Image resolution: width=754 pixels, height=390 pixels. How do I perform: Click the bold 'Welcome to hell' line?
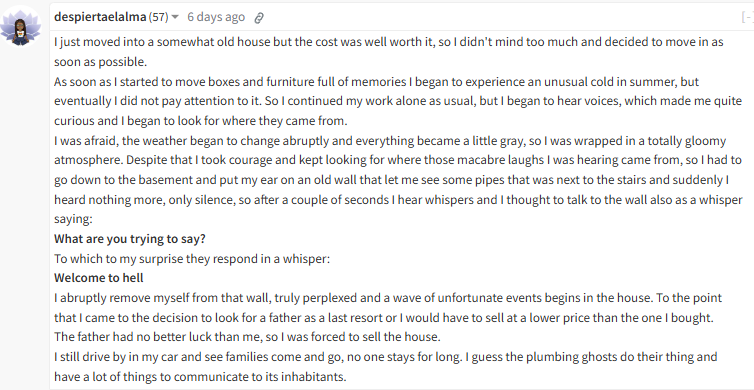coord(99,278)
